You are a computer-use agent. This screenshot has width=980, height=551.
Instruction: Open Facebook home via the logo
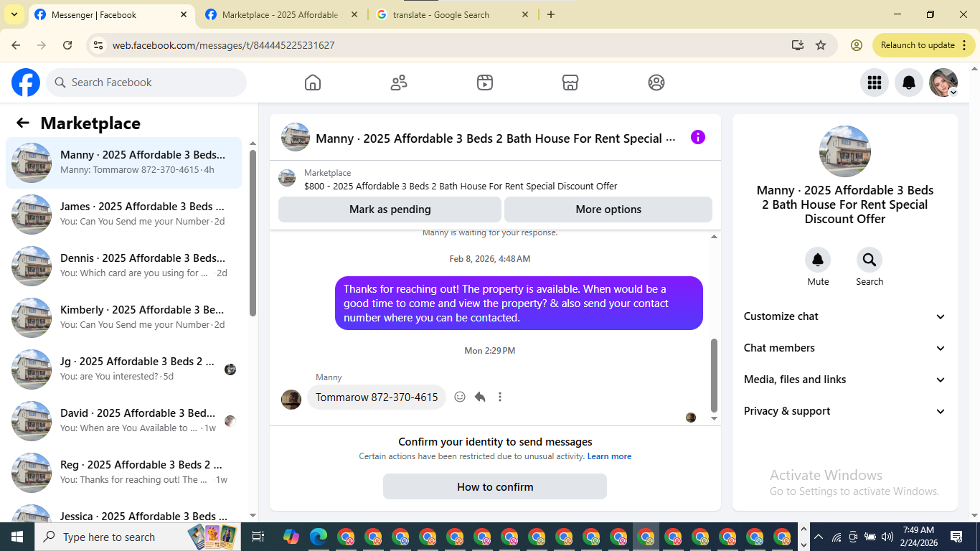(x=26, y=83)
